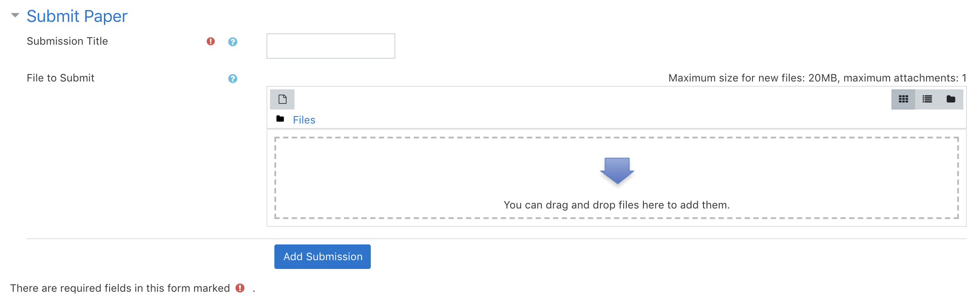Click the drag and drop files text
The width and height of the screenshot is (980, 304).
pyautogui.click(x=617, y=205)
